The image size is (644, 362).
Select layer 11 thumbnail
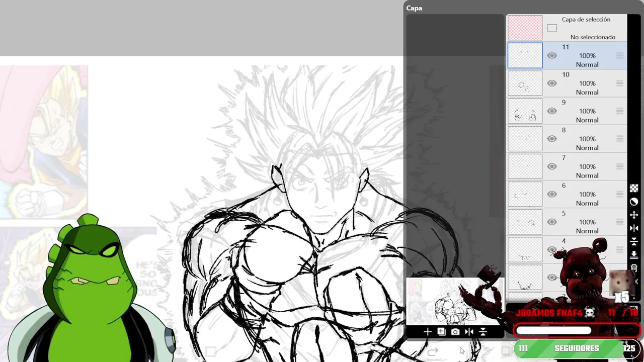[x=525, y=55]
